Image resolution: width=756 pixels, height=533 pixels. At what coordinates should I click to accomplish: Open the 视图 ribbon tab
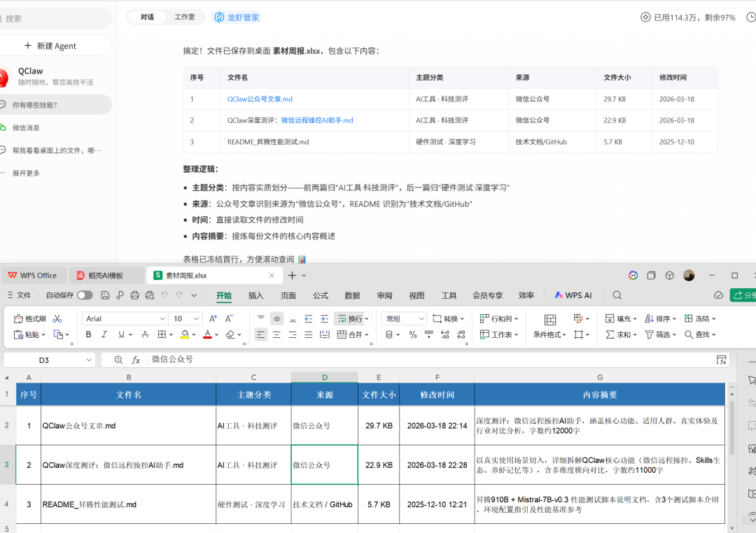(416, 295)
